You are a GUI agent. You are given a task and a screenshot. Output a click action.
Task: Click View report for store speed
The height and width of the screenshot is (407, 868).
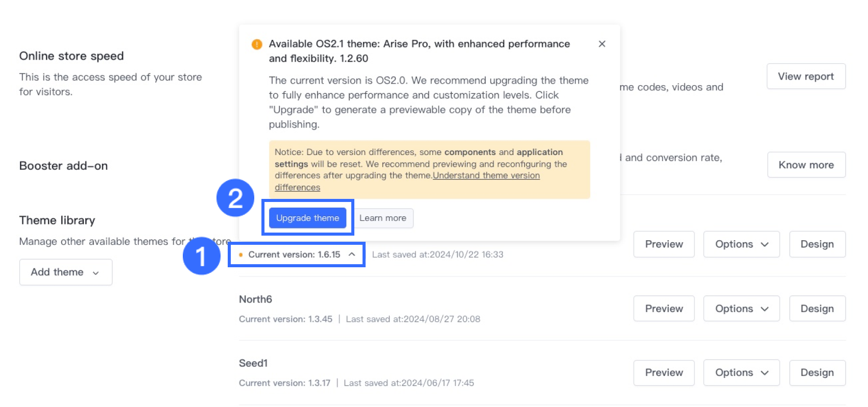[806, 77]
